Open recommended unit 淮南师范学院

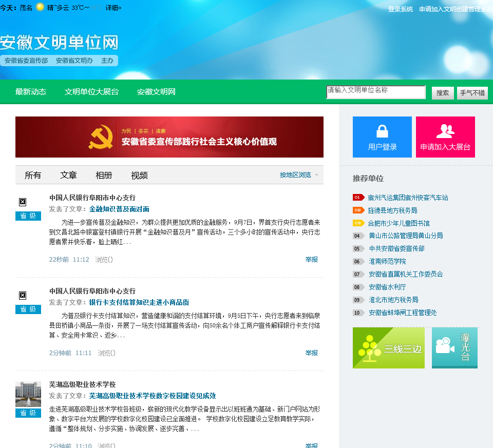click(x=387, y=261)
